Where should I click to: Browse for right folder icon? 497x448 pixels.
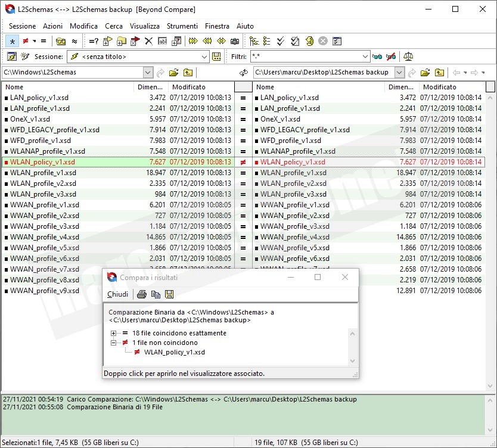tap(425, 73)
